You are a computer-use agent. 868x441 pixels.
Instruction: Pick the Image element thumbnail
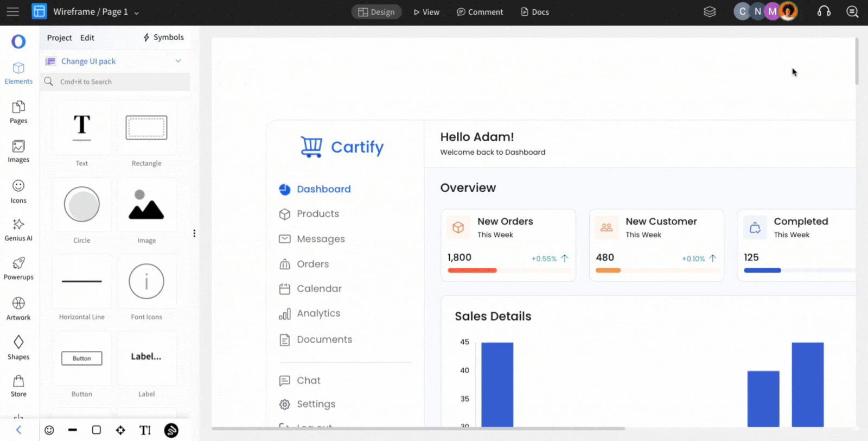(146, 205)
